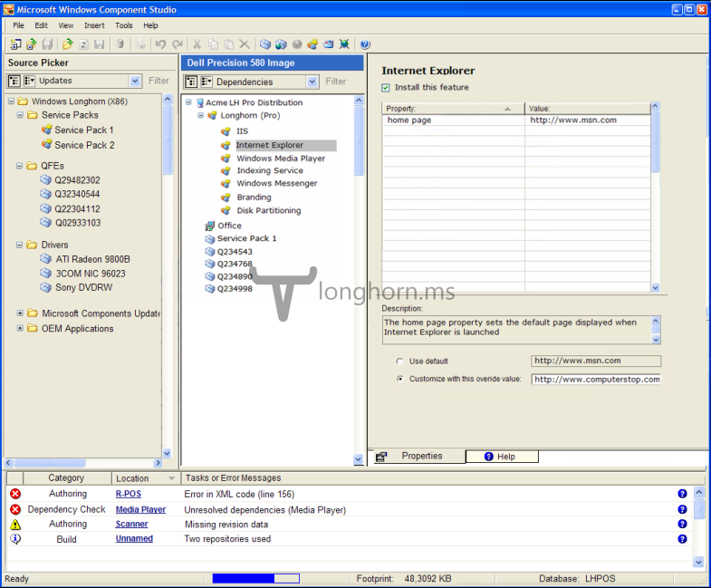The width and height of the screenshot is (711, 588).
Task: Expand the OEM Applications folder
Action: click(x=20, y=328)
